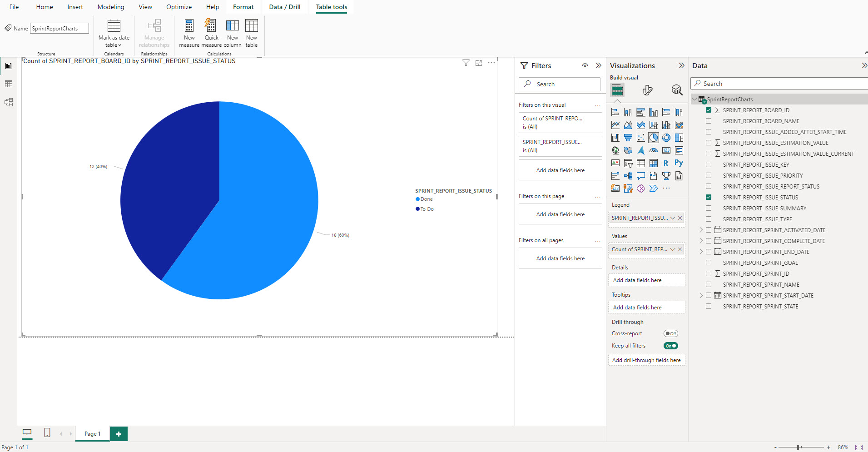Viewport: 868px width, 452px height.
Task: Switch to the Data / Drill tab
Action: coord(284,7)
